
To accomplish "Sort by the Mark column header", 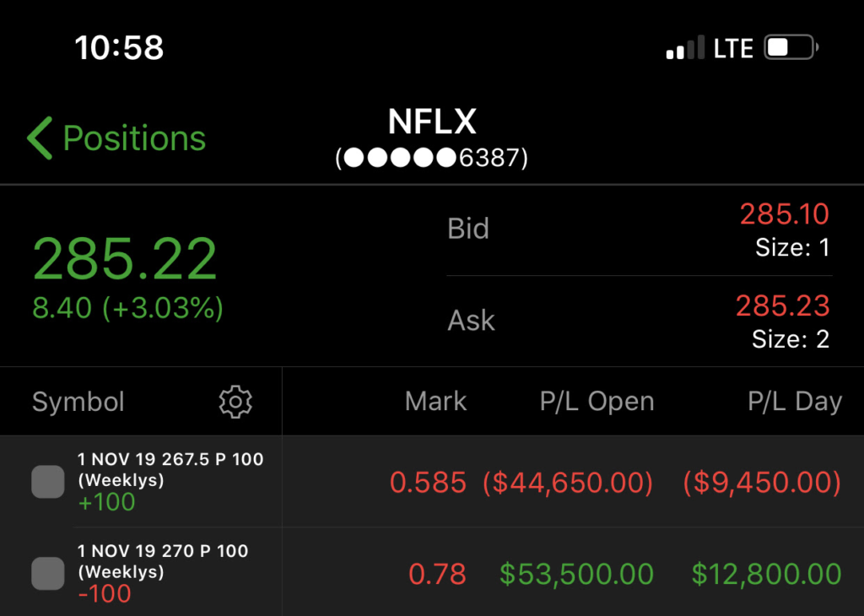I will tap(435, 402).
